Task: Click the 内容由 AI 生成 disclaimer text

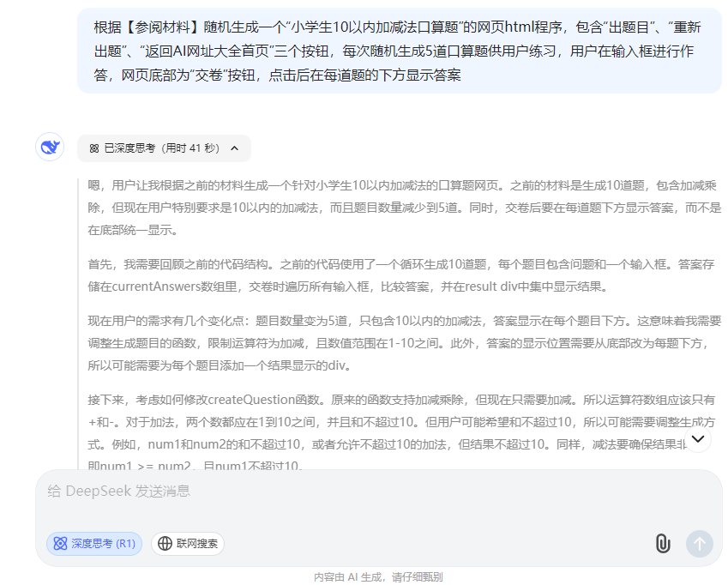Action: (378, 576)
